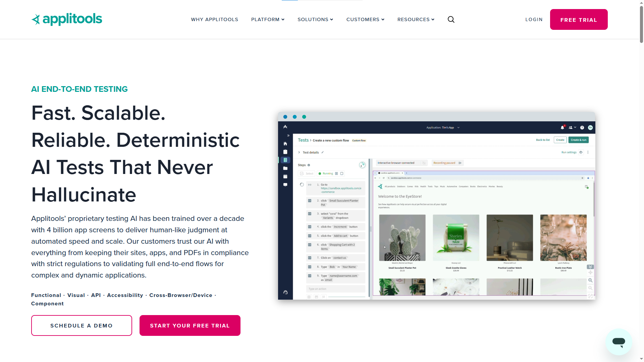Select step 7 Click on contact us
The height and width of the screenshot is (362, 644).
[335, 258]
